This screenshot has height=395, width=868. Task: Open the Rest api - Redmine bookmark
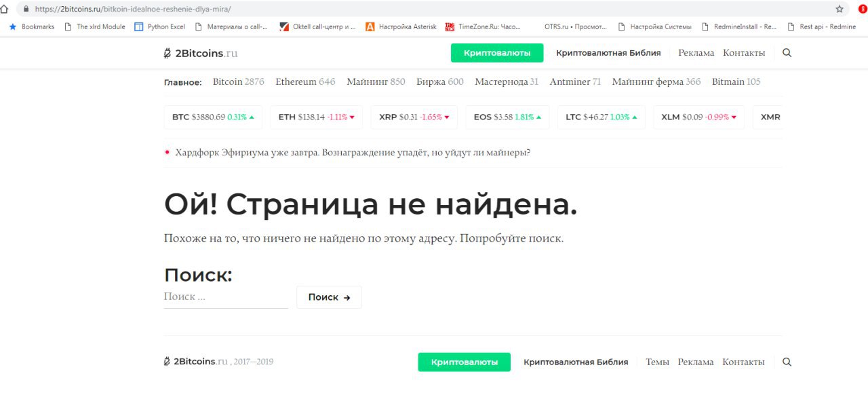[x=821, y=27]
